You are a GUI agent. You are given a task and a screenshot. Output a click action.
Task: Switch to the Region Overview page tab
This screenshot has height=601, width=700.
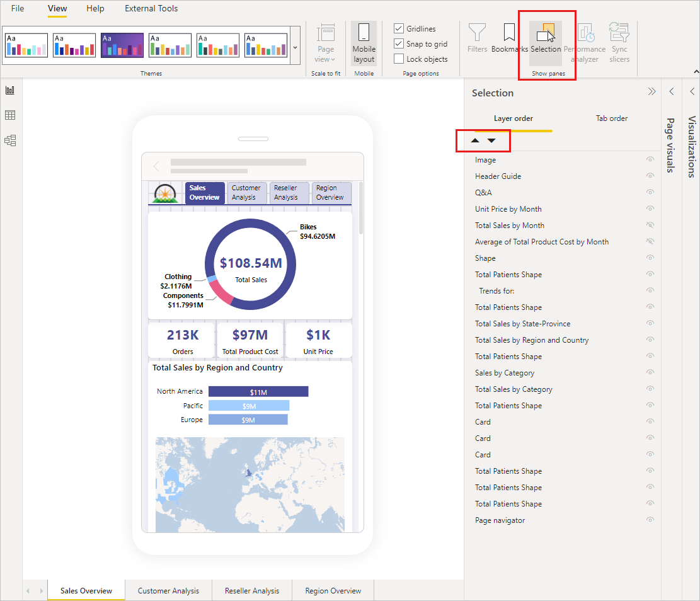point(332,590)
